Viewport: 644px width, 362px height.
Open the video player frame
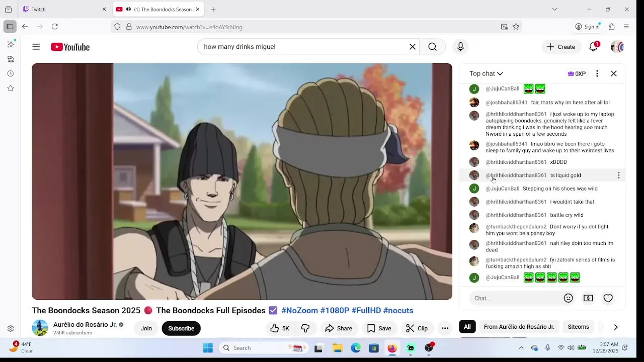[242, 182]
